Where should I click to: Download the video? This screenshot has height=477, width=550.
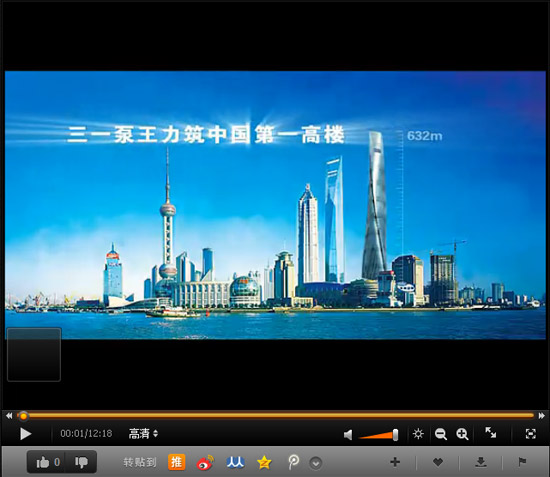(481, 462)
